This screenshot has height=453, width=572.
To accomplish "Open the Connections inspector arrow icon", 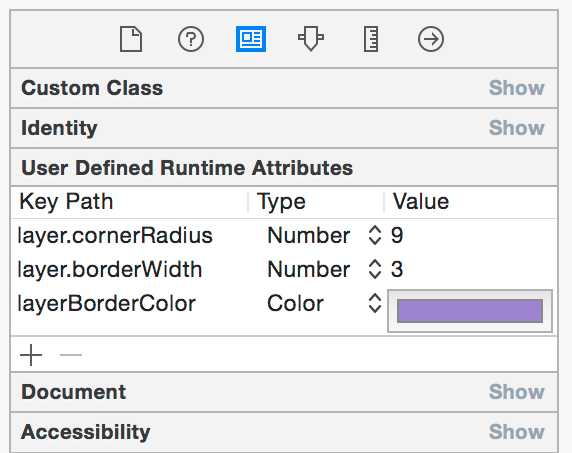I will coord(431,39).
